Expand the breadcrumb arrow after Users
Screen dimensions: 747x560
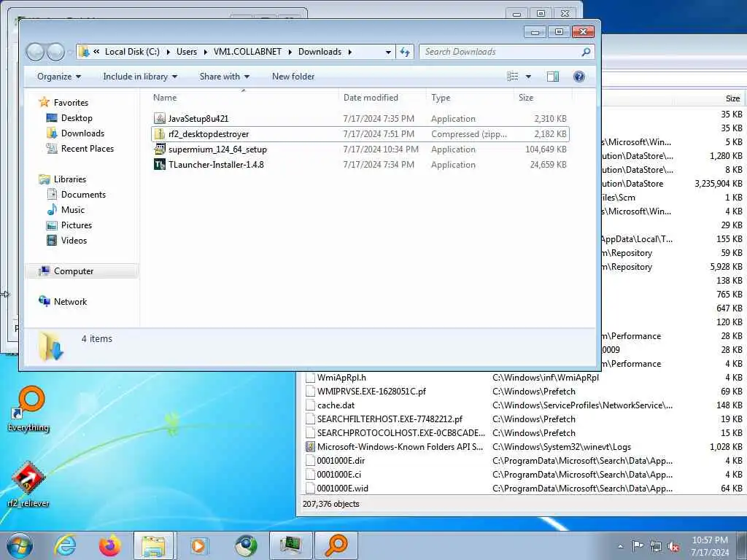pos(205,52)
